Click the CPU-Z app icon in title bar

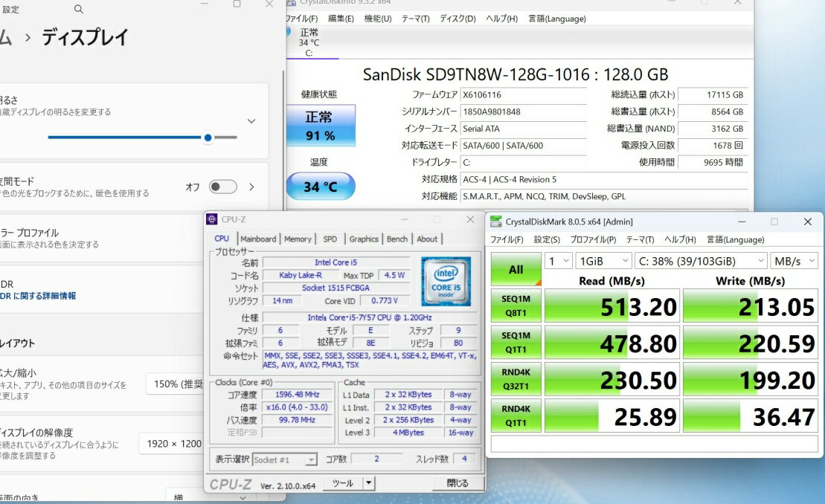[213, 219]
